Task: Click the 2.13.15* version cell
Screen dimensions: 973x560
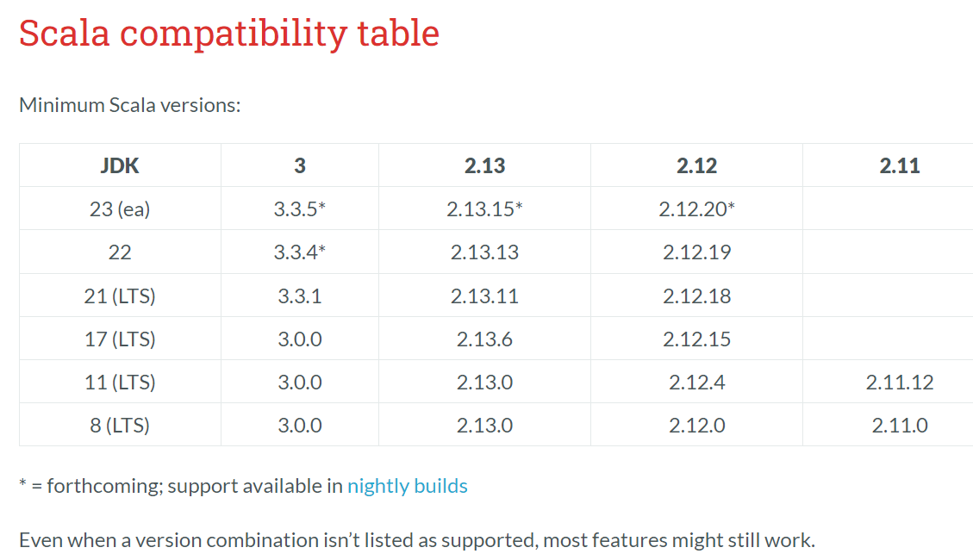Action: tap(484, 209)
